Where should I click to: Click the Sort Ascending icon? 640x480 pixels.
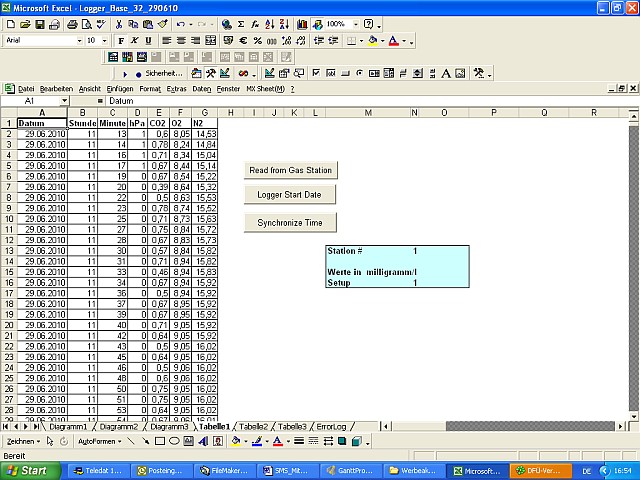(x=270, y=24)
